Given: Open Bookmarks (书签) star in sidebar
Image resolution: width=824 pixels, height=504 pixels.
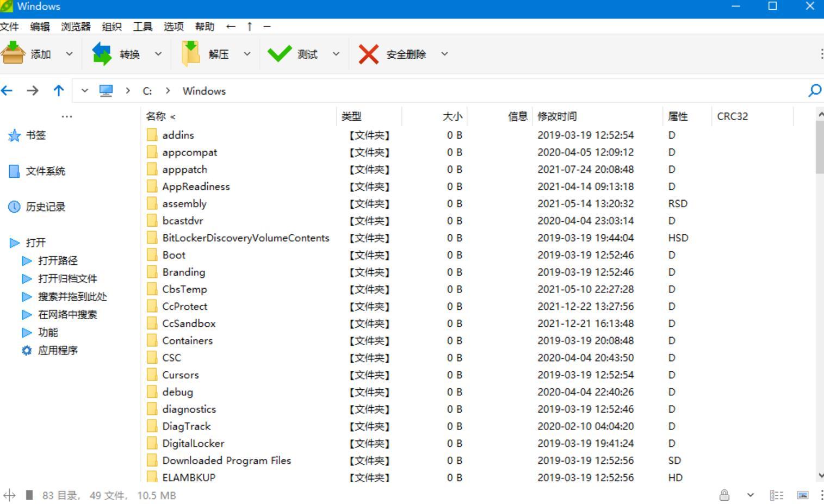Looking at the screenshot, I should (x=15, y=135).
